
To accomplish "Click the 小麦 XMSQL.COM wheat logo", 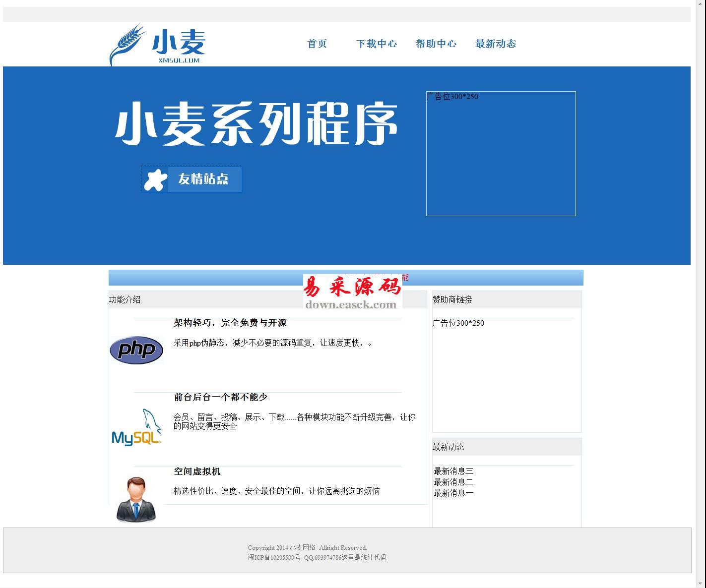I will pos(157,45).
